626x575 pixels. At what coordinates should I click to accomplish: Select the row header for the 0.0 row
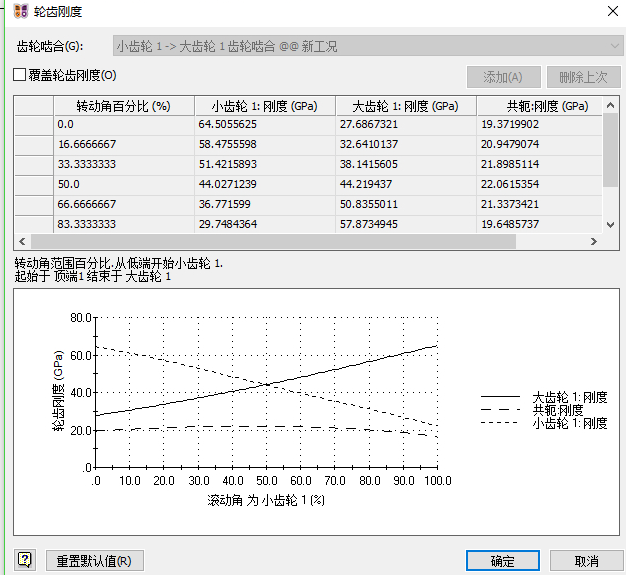pyautogui.click(x=33, y=124)
